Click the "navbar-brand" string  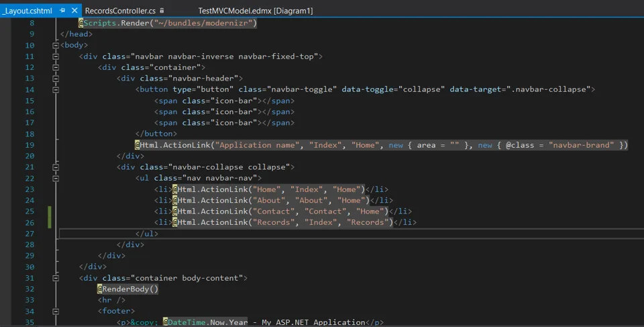point(581,145)
